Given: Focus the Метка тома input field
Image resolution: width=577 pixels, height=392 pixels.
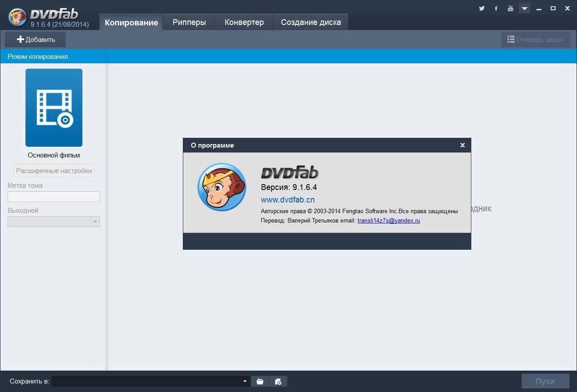Looking at the screenshot, I should point(54,197).
